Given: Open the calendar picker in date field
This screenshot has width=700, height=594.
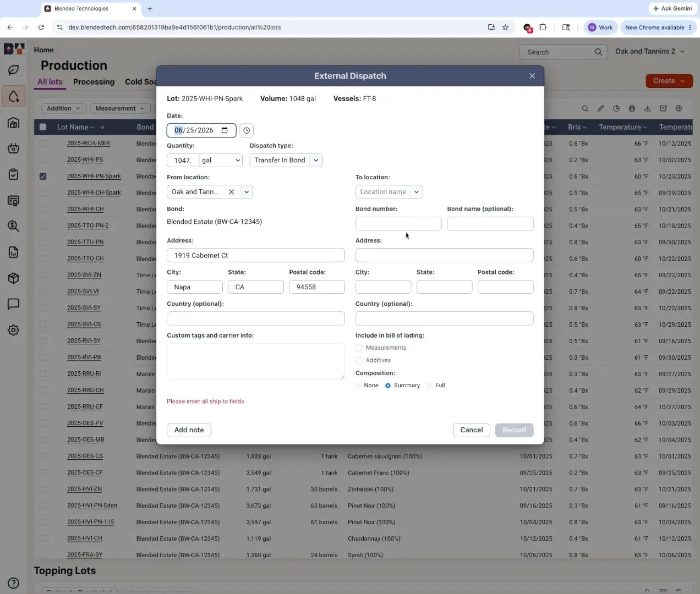Looking at the screenshot, I should click(x=225, y=130).
